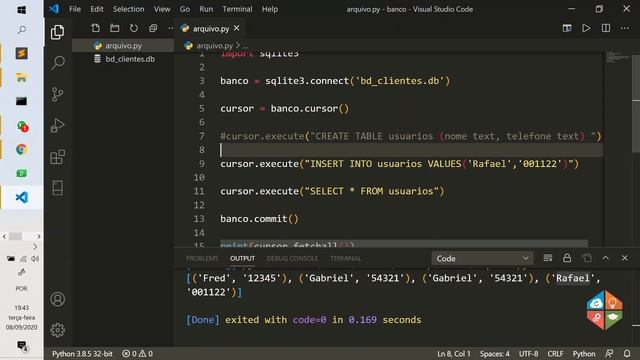The width and height of the screenshot is (640, 360).
Task: Switch to the DEBUG CONSOLE tab
Action: [292, 258]
